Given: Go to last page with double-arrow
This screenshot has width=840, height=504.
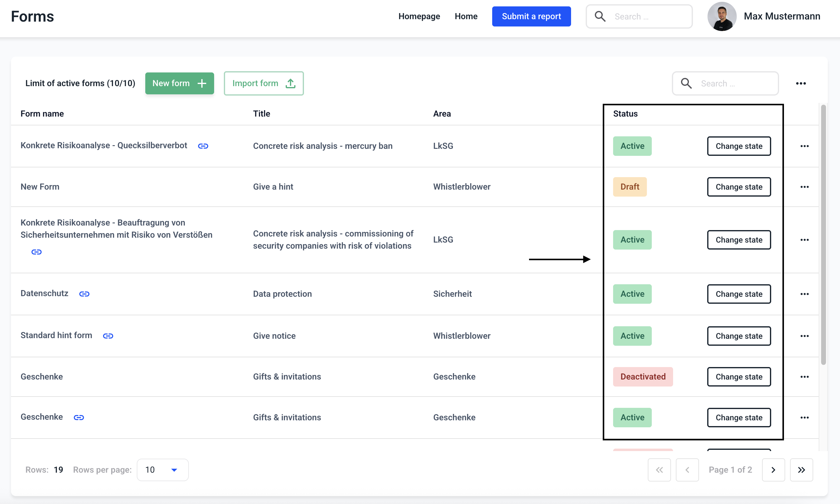Looking at the screenshot, I should pyautogui.click(x=801, y=470).
